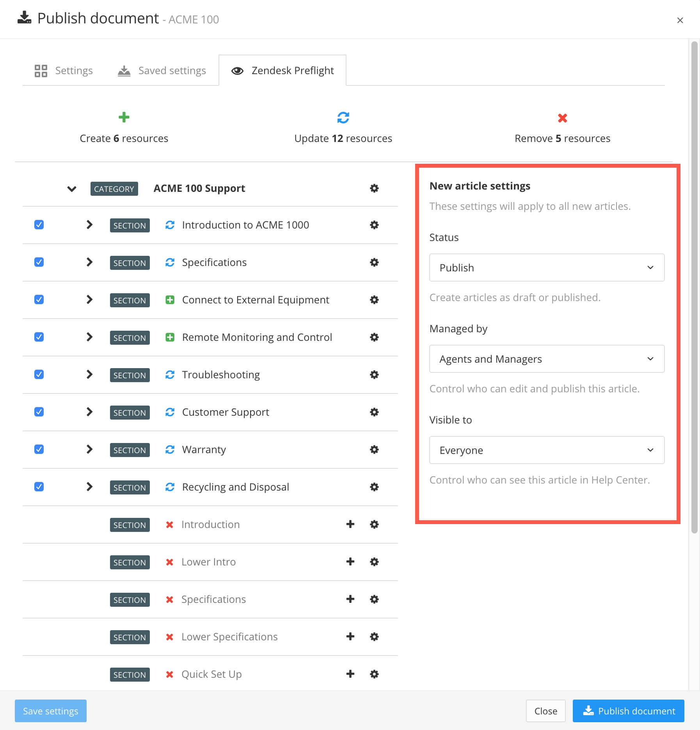Click the Update 12 resources sync icon
The height and width of the screenshot is (730, 700).
[x=343, y=117]
